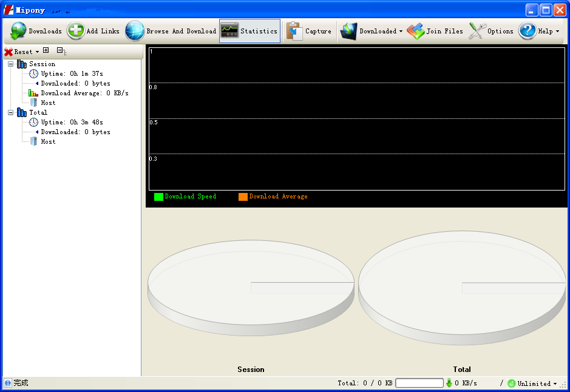Open the Reset dropdown arrow
The image size is (570, 392).
click(37, 52)
